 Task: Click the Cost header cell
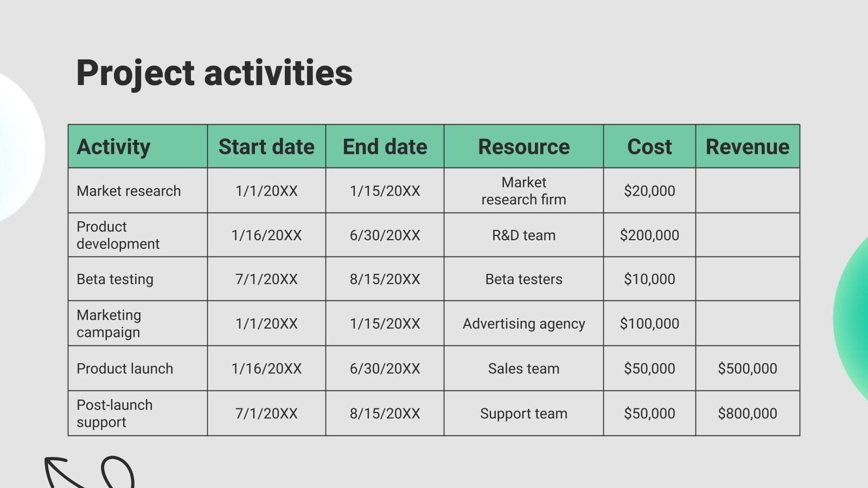[x=649, y=147]
